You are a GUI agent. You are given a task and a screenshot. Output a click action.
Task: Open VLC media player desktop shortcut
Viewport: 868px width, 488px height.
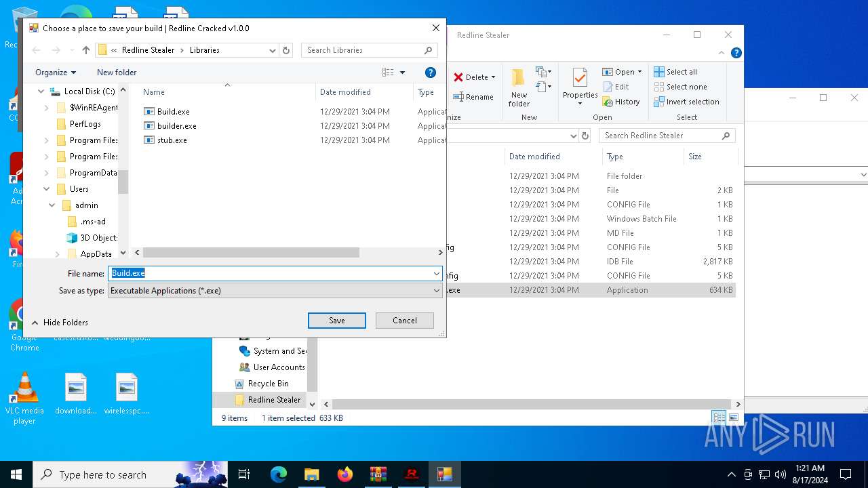[24, 399]
